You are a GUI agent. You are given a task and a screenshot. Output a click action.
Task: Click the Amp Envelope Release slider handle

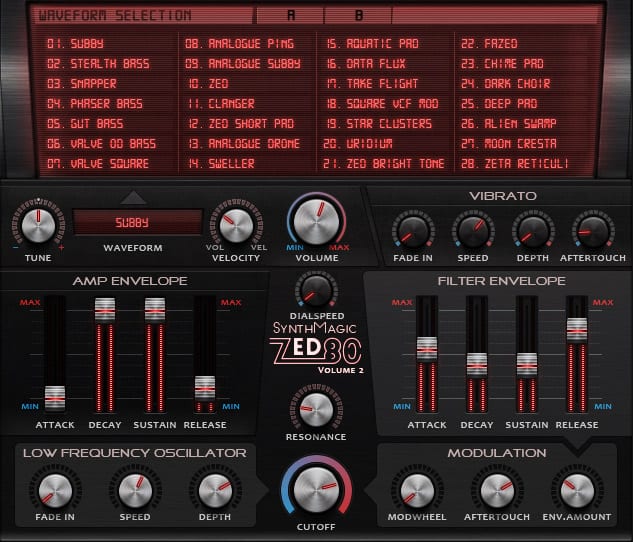(x=205, y=388)
